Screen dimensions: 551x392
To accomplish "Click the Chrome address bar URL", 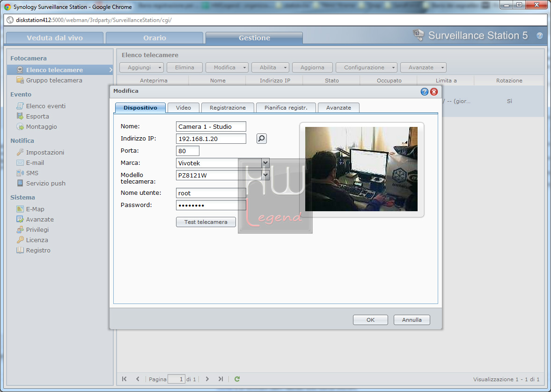I will pos(94,20).
